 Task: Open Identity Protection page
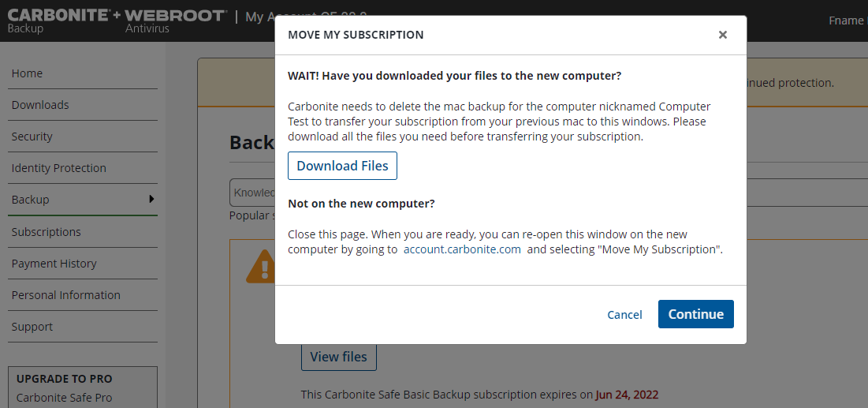58,168
